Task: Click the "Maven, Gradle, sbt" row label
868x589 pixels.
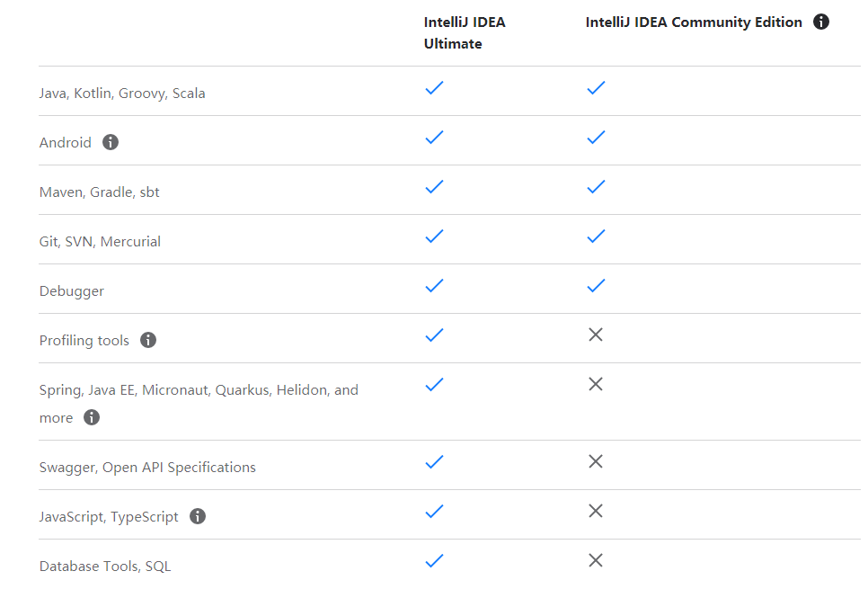Action: (x=100, y=192)
